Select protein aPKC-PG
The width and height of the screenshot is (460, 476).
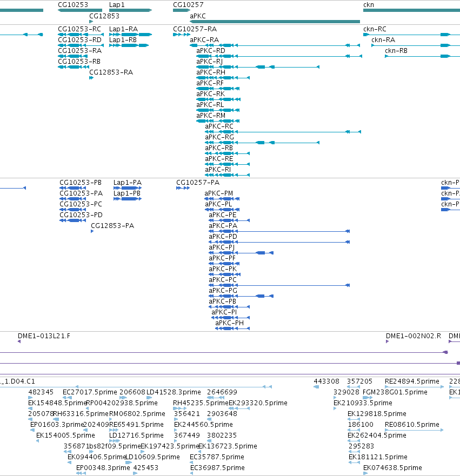tap(241, 296)
